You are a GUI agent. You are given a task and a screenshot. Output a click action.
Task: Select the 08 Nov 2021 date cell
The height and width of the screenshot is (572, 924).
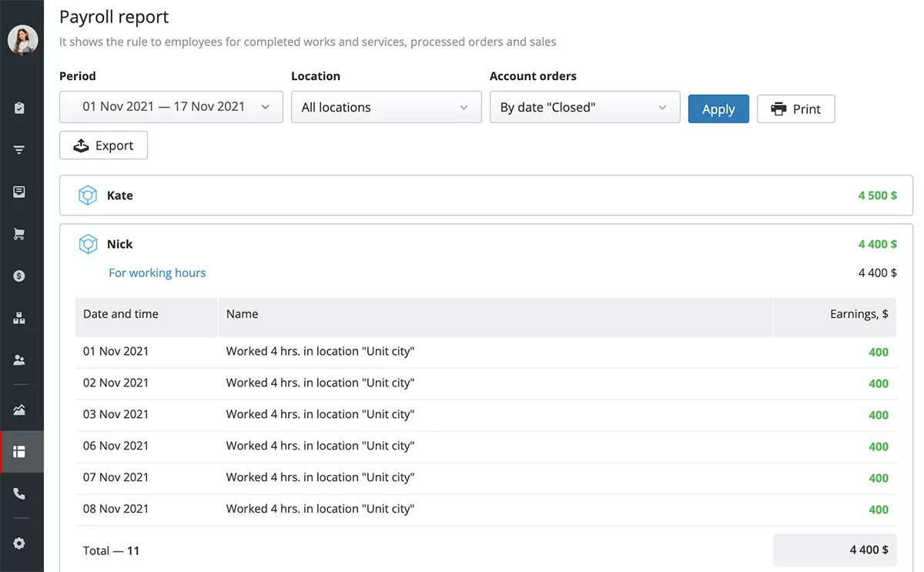point(116,509)
